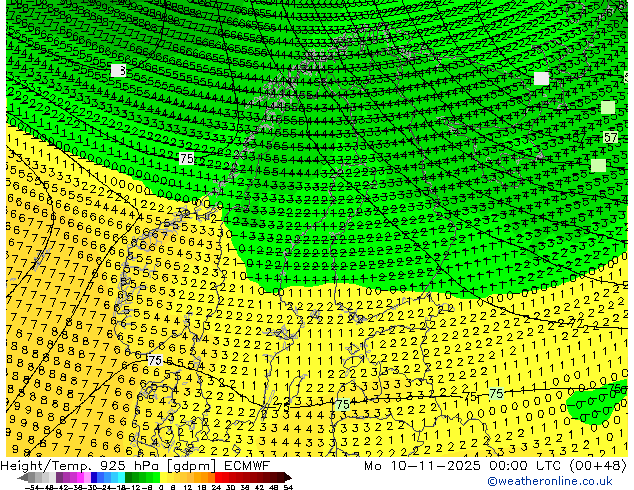Open the weatheronline.co.uk copyright link
Viewport: 634px width, 490px height.
(x=550, y=481)
